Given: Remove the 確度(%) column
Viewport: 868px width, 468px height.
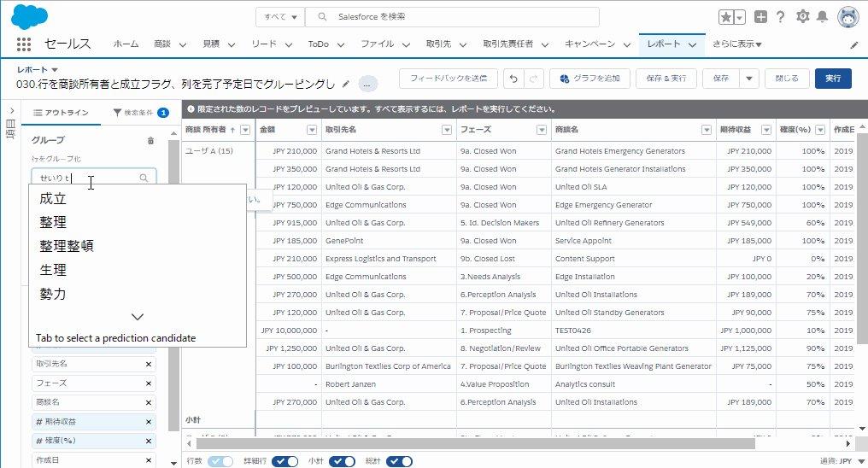Looking at the screenshot, I should tap(149, 441).
